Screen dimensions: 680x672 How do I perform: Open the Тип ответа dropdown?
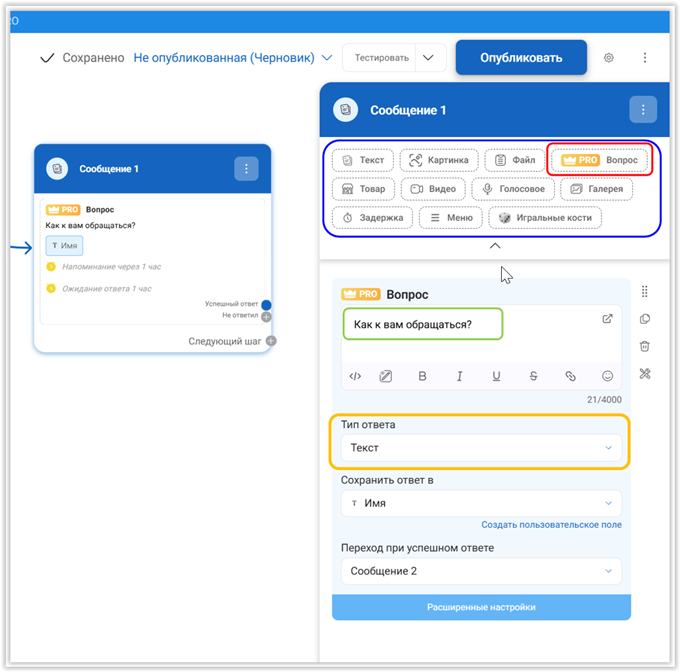[x=481, y=448]
